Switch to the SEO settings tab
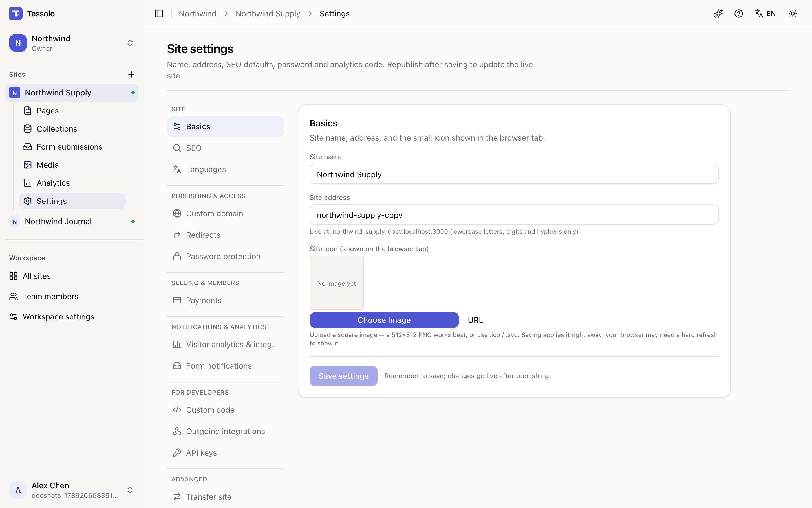 pos(226,148)
